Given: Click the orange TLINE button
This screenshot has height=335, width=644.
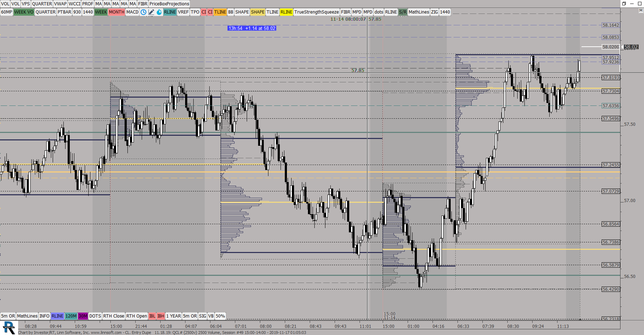Looking at the screenshot, I should [220, 12].
